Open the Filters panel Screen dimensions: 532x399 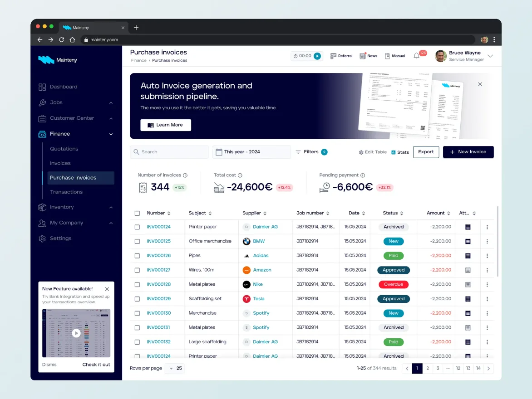[x=311, y=152]
